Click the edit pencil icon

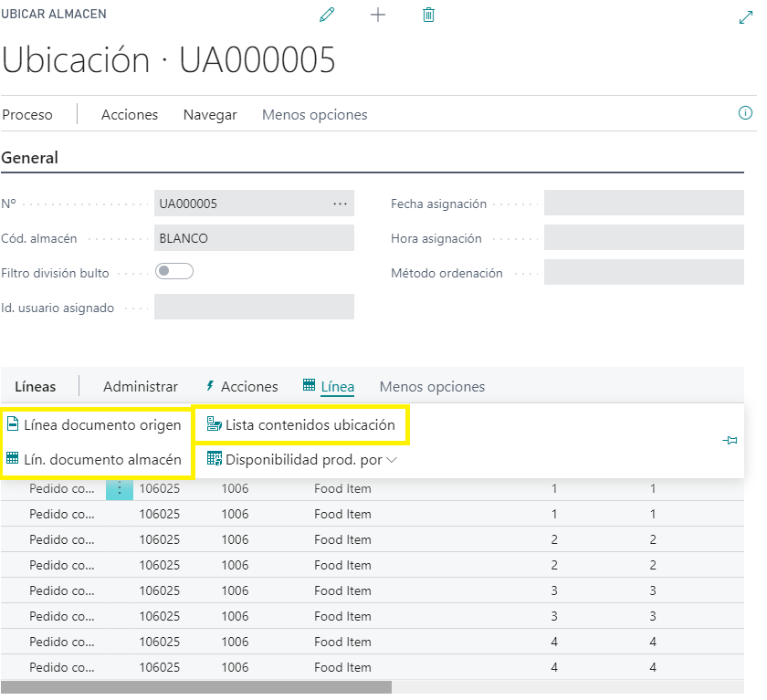coord(327,15)
